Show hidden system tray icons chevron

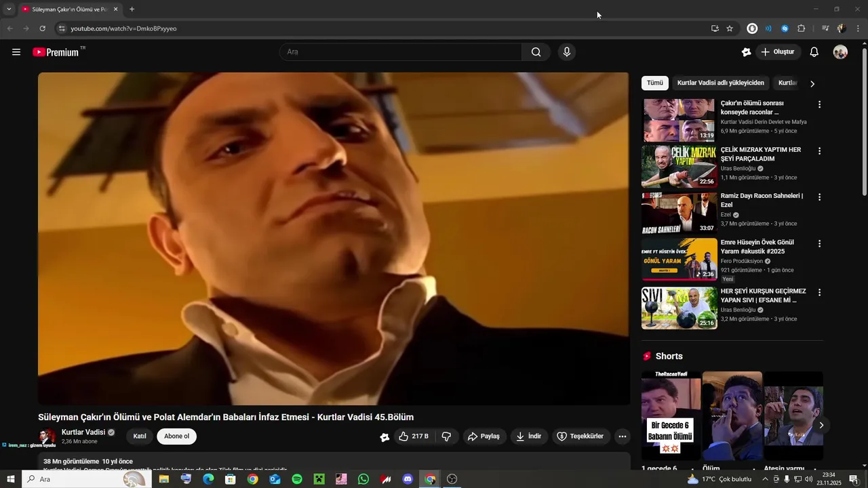click(x=765, y=479)
